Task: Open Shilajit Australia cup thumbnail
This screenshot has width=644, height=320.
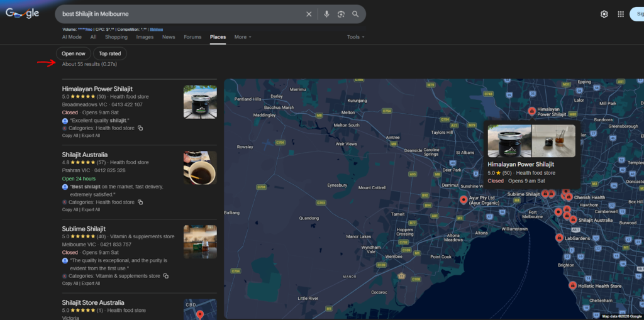Action: [x=200, y=168]
